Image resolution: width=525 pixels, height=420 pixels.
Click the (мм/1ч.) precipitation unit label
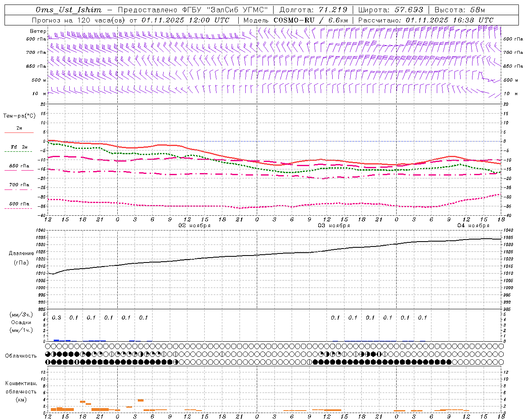point(21,330)
